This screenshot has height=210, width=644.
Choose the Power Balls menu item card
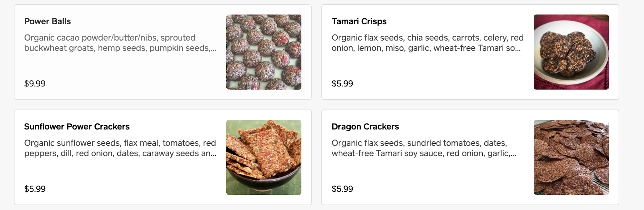[x=163, y=52]
